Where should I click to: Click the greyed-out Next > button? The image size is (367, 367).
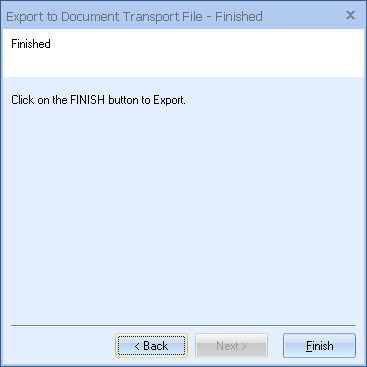click(231, 346)
